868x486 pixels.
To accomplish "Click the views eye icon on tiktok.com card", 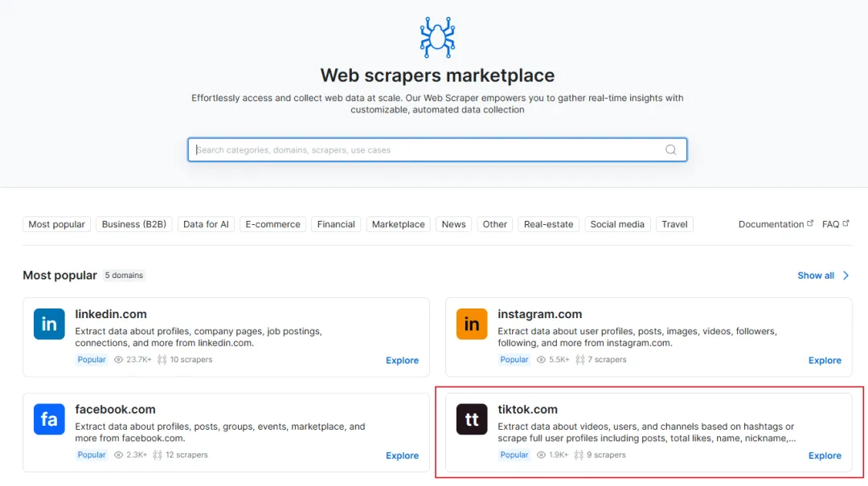I will click(541, 455).
